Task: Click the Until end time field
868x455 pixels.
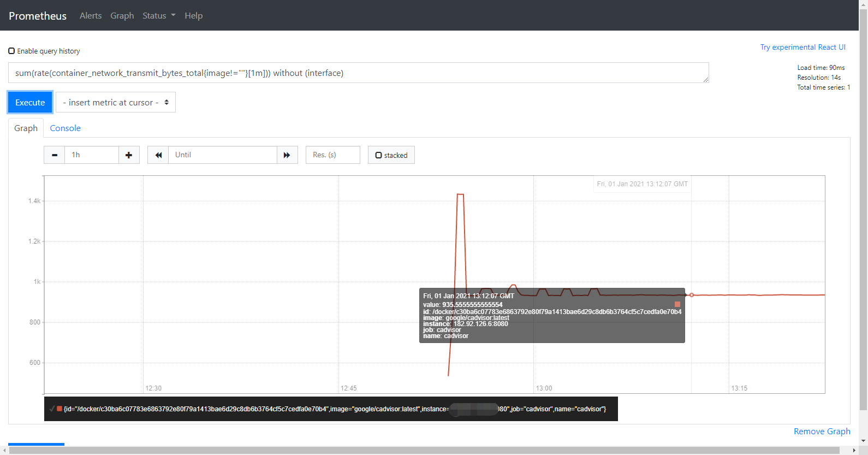Action: point(223,155)
